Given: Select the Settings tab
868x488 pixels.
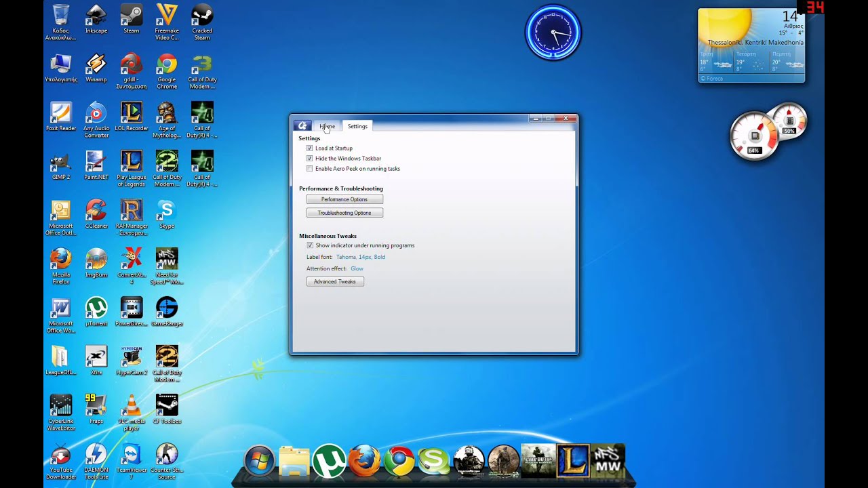Looking at the screenshot, I should tap(357, 127).
